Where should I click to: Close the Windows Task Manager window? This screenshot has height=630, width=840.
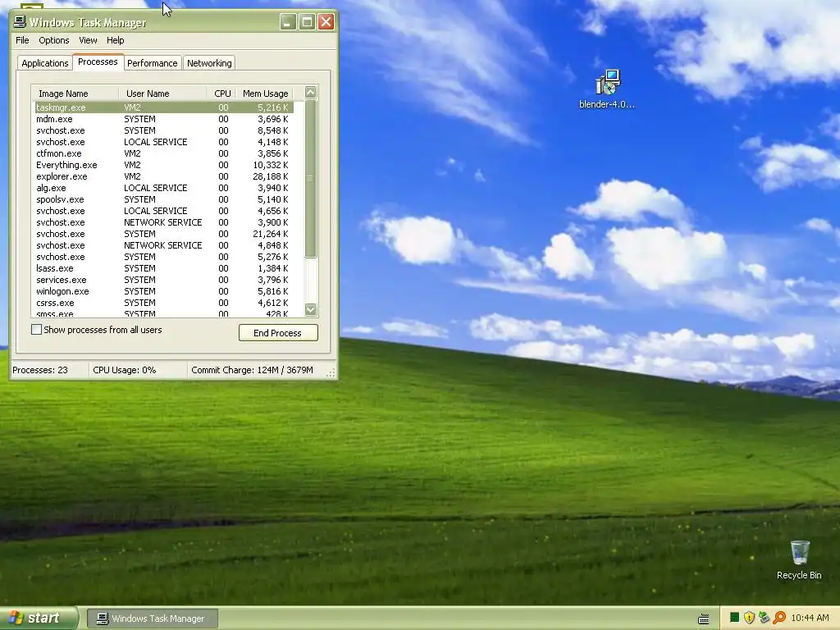click(x=326, y=22)
